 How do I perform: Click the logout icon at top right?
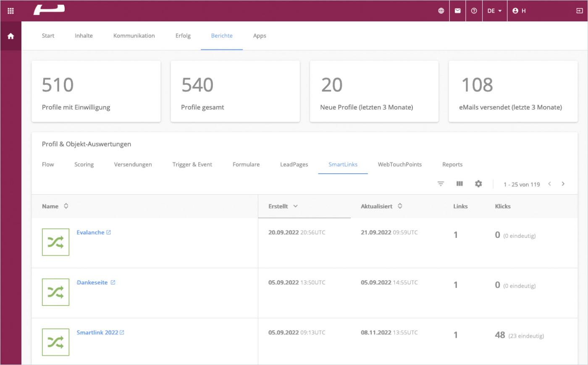579,11
